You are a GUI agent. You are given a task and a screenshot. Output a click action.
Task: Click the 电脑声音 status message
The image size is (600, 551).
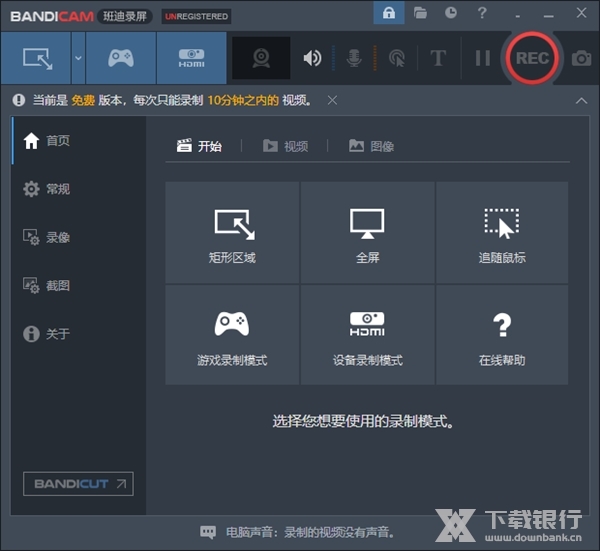(310, 532)
